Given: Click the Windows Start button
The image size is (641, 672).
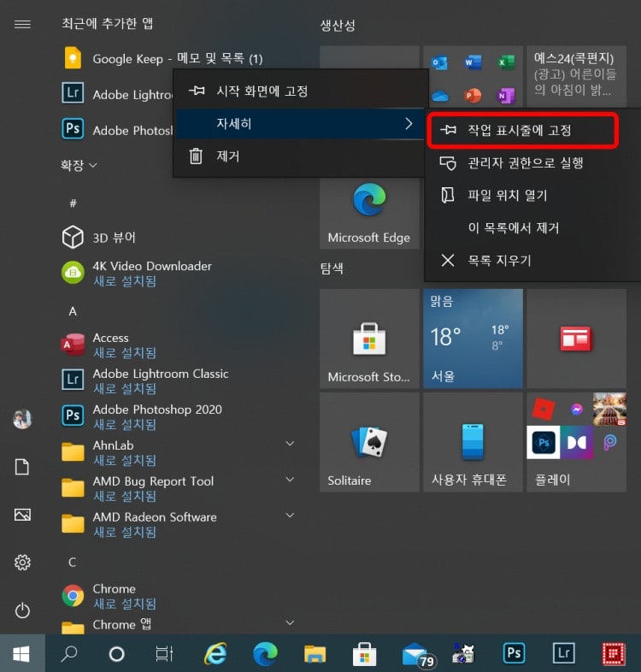Looking at the screenshot, I should coord(22,653).
